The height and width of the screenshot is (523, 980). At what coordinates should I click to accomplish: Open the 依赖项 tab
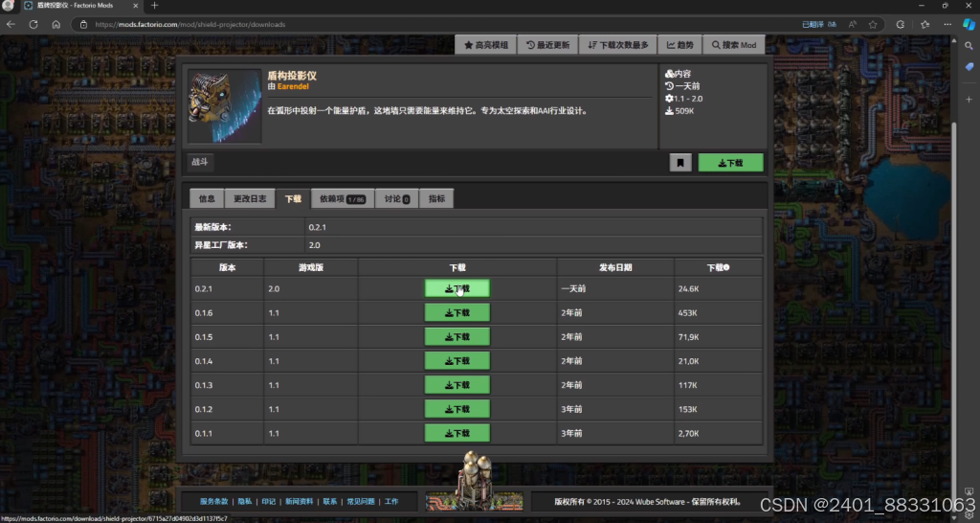[343, 198]
